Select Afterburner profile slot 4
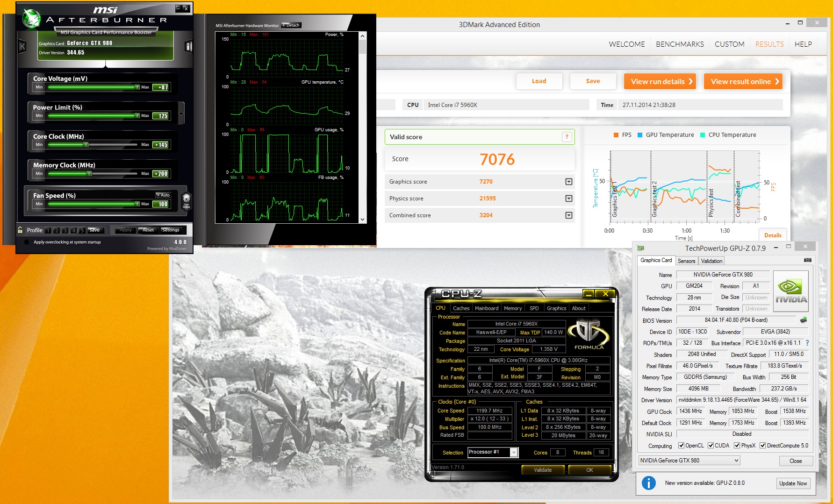 click(x=73, y=230)
